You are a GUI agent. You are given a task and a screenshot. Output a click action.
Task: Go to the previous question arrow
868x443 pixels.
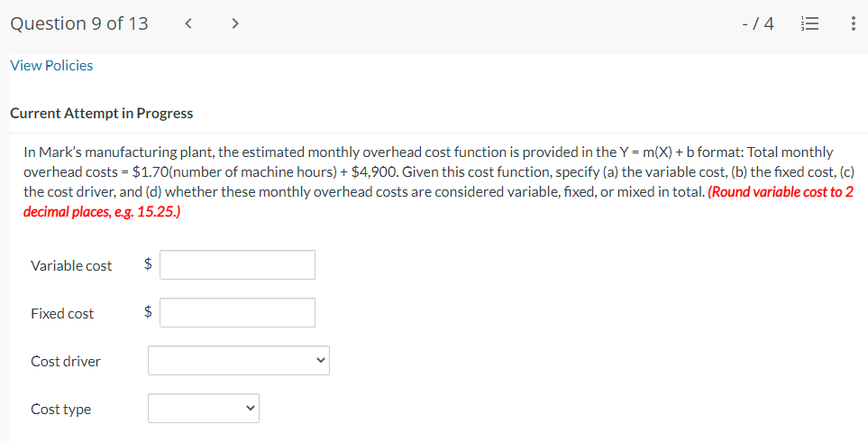pyautogui.click(x=189, y=24)
